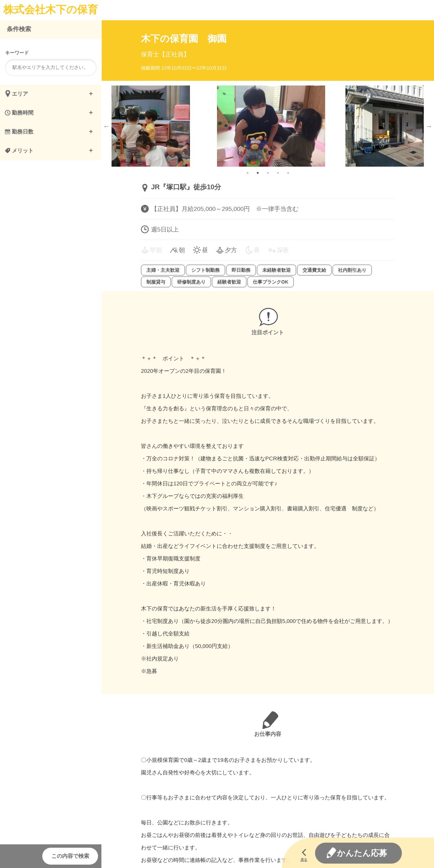Click the 掲載期間 posting date text
The image size is (434, 868).
click(x=184, y=68)
